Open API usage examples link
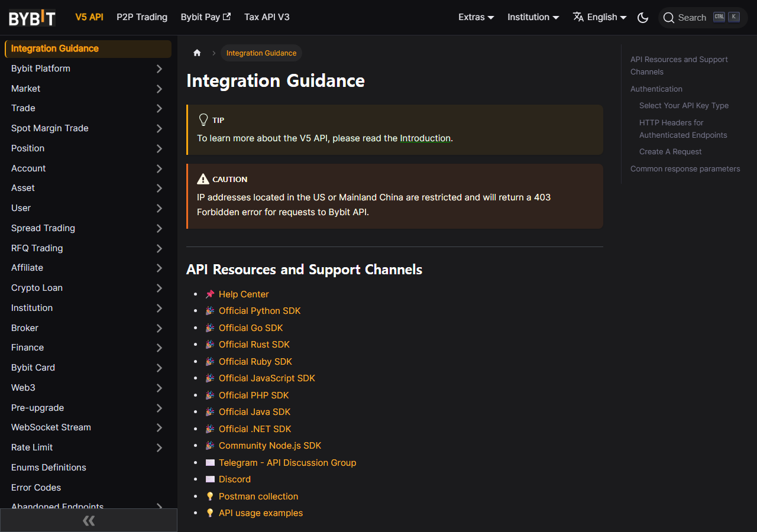Image resolution: width=757 pixels, height=532 pixels. point(261,513)
